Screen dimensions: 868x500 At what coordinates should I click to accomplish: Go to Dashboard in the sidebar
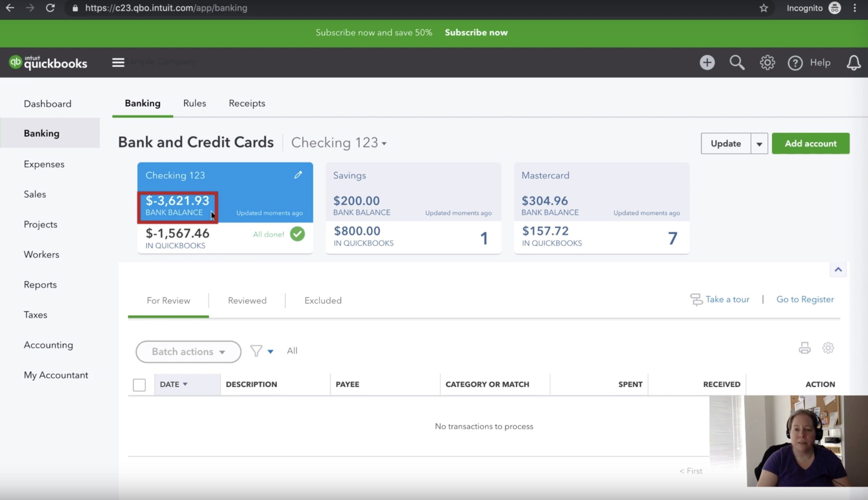(x=48, y=104)
